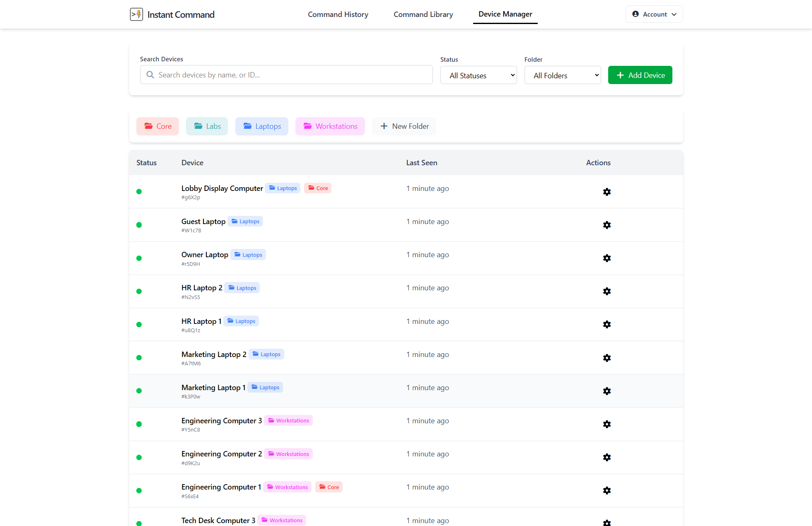Select the pink Workstations folder chip
This screenshot has height=526, width=812.
(330, 126)
